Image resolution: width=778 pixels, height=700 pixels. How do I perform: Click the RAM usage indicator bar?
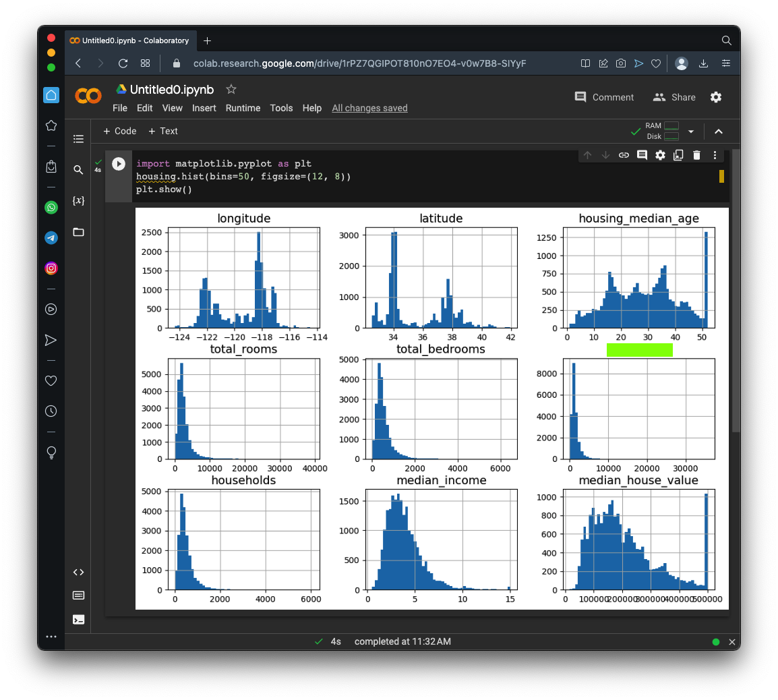click(x=671, y=126)
